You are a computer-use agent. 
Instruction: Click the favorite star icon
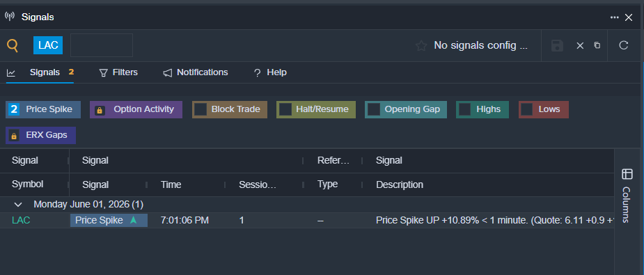pyautogui.click(x=421, y=45)
